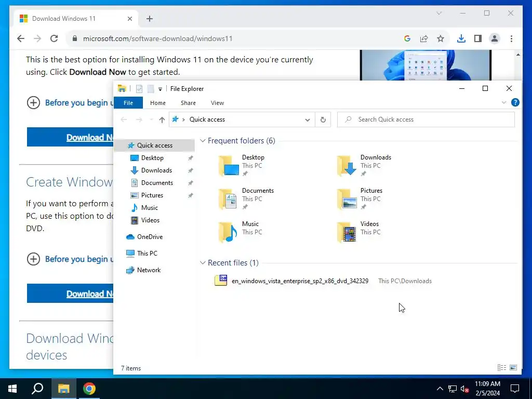Bookmark this page with the star icon
Screen dimensions: 532x399
click(441, 38)
